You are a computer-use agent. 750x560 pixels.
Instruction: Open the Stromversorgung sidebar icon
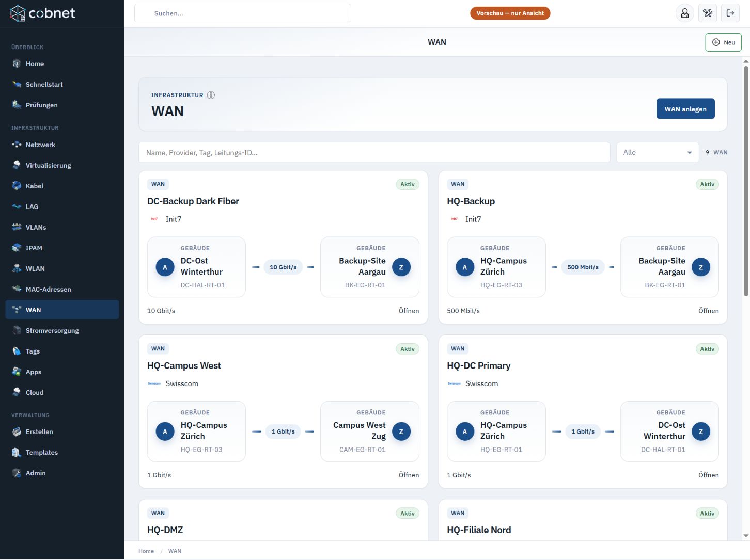click(17, 331)
